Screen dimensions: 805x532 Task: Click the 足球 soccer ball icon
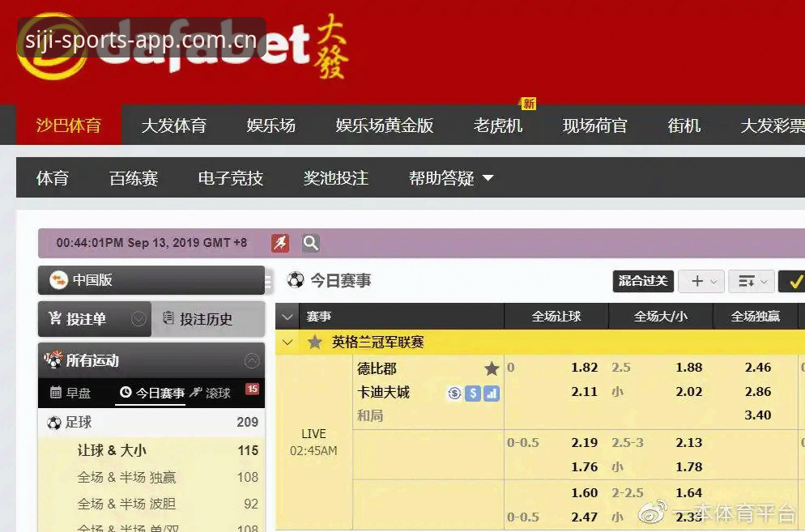[54, 423]
